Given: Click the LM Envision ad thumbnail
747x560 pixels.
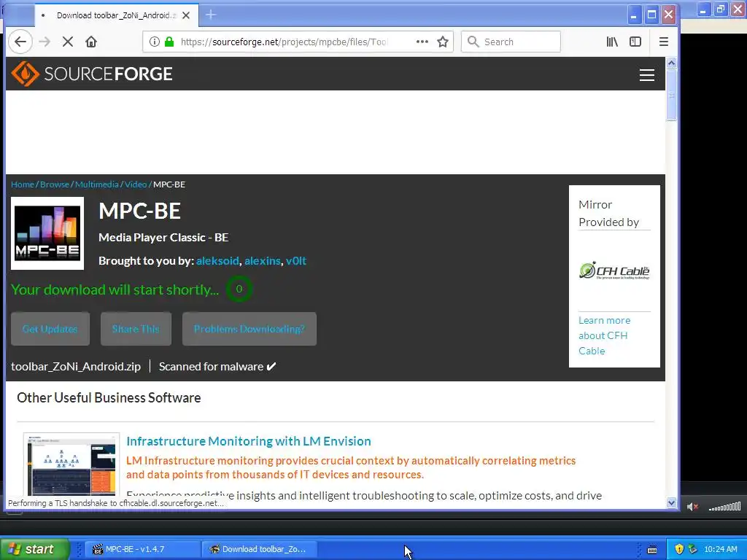Looking at the screenshot, I should pos(71,464).
